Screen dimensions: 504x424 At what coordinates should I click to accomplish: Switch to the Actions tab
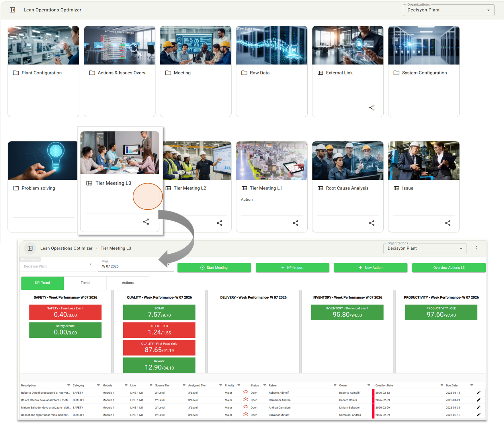click(128, 283)
